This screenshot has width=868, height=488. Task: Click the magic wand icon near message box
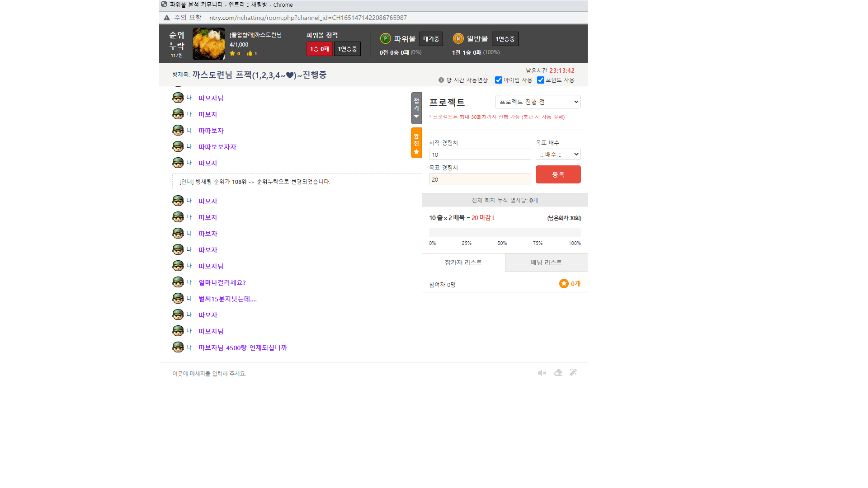click(x=573, y=372)
